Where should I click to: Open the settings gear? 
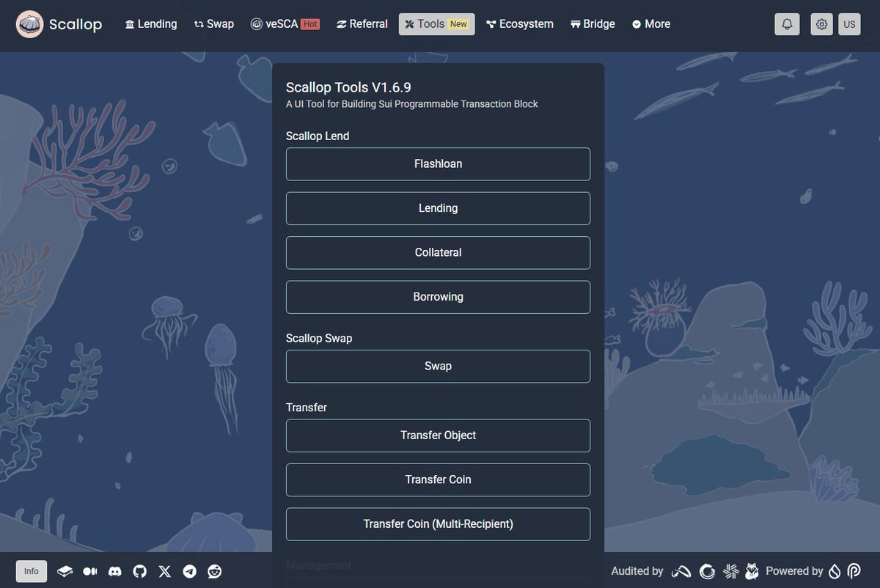click(821, 24)
